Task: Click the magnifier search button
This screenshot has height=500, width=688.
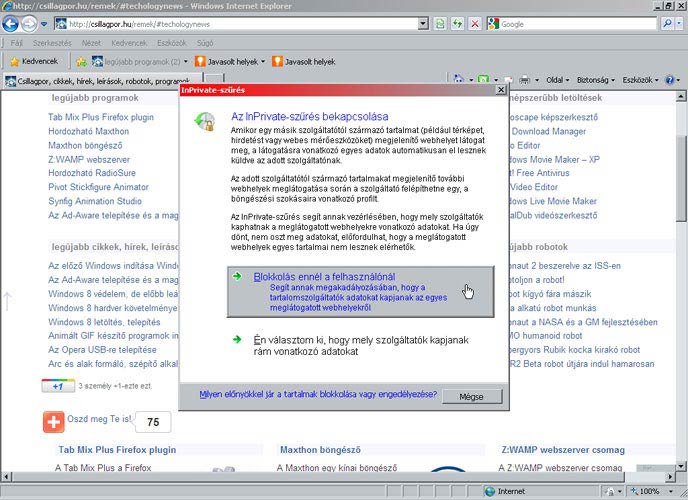Action: 667,24
